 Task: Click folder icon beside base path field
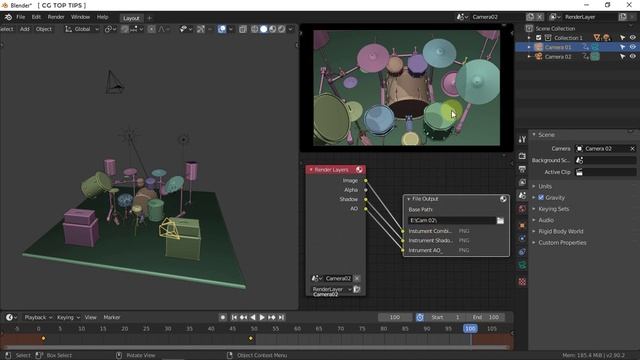500,220
